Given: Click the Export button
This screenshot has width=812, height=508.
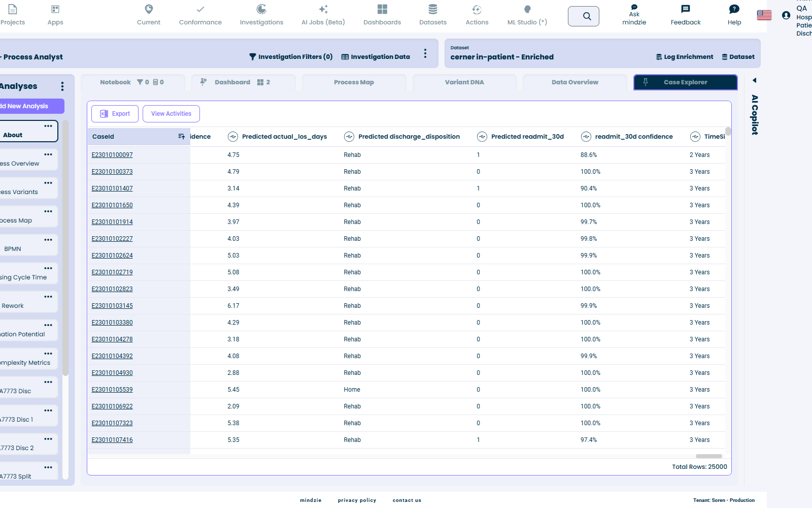Looking at the screenshot, I should click(x=115, y=114).
